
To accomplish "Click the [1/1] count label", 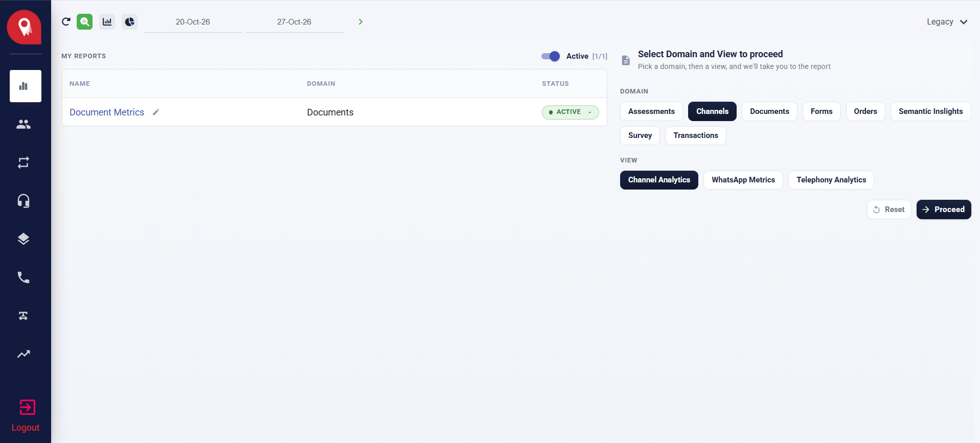I will pos(600,56).
